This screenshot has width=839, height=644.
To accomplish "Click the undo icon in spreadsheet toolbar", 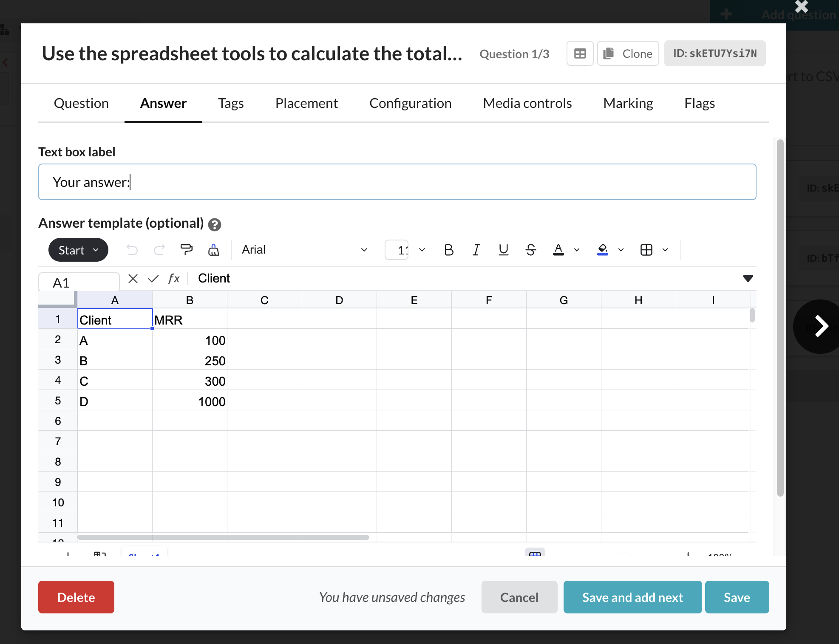I will pyautogui.click(x=132, y=250).
